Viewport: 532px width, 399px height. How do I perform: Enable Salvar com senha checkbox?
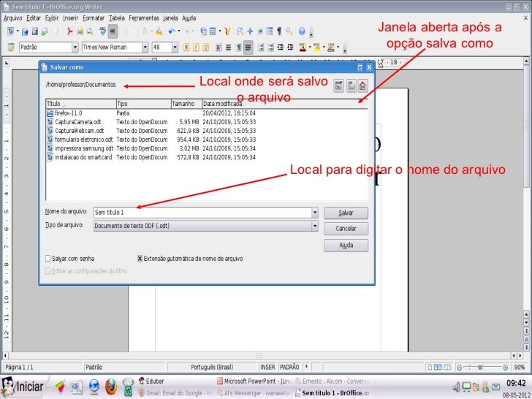coord(49,258)
